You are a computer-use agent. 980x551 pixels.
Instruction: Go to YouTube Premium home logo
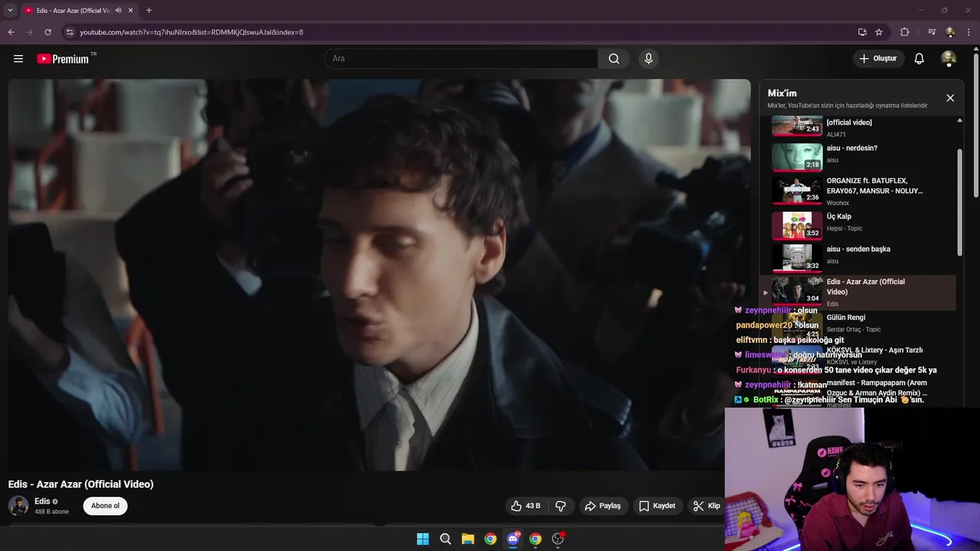pyautogui.click(x=63, y=59)
